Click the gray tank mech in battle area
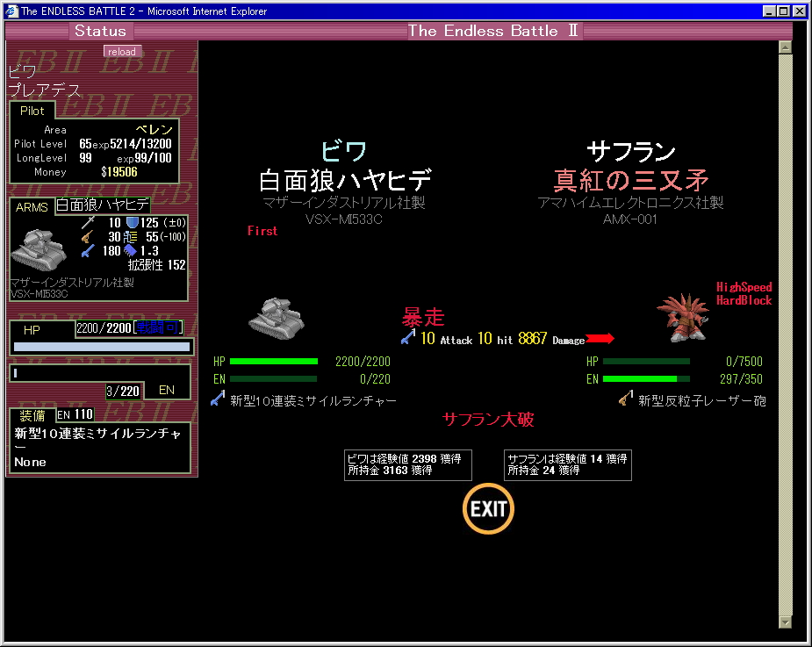This screenshot has width=812, height=647. click(276, 318)
